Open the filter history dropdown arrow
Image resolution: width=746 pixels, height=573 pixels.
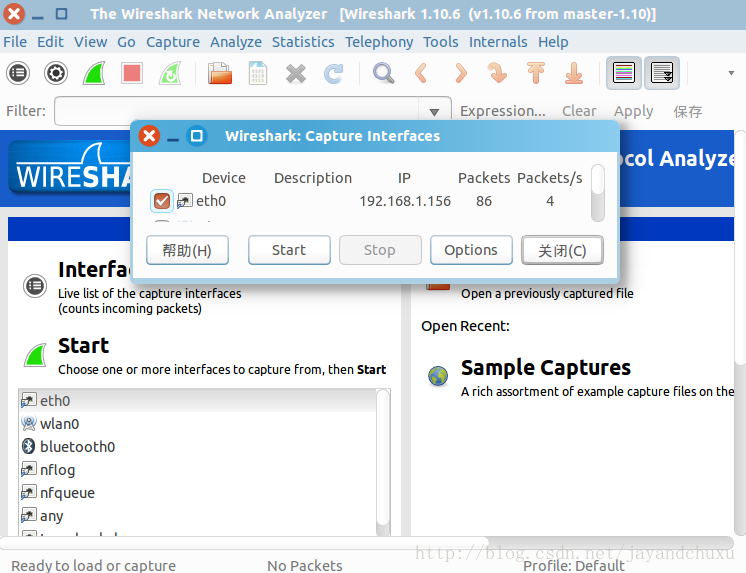click(434, 112)
